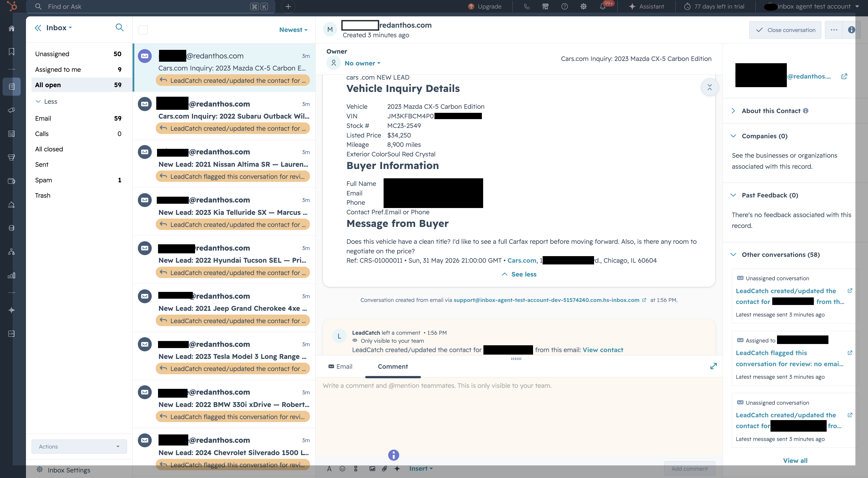Click the comment text area
This screenshot has height=478, width=868.
pos(519,417)
